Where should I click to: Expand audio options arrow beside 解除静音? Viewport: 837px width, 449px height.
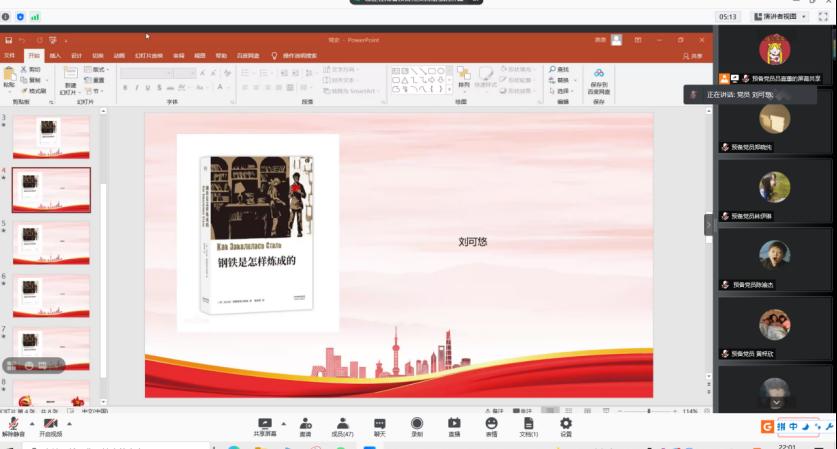tap(30, 422)
